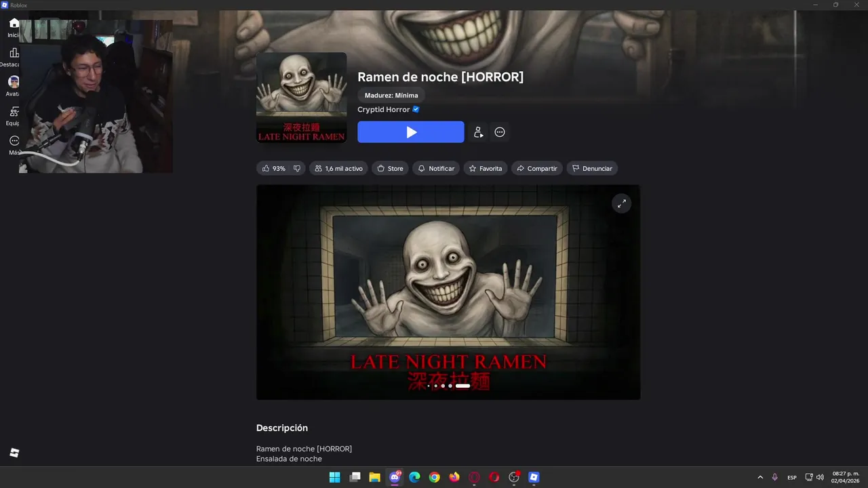Open the join-with-friends person icon

click(478, 132)
